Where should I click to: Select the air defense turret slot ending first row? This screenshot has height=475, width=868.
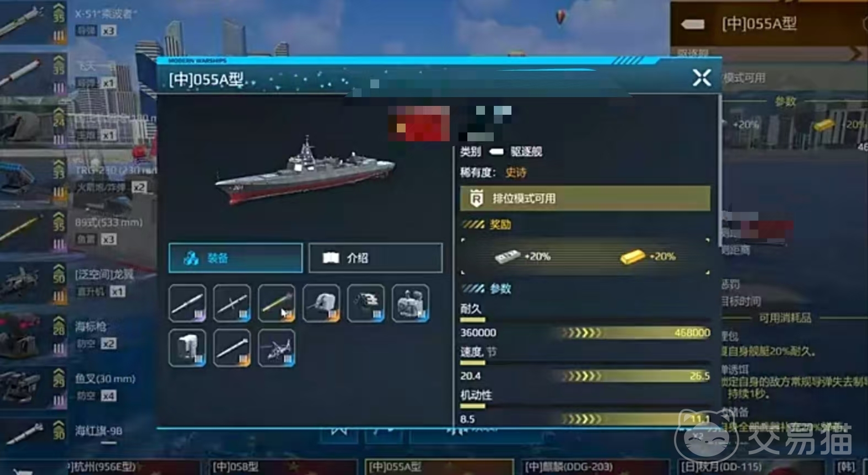(x=411, y=303)
